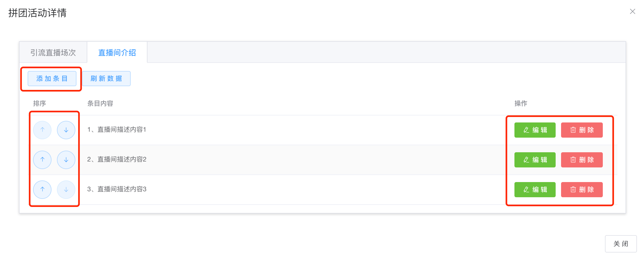Click down arrow for 直播间描述内容2
The width and height of the screenshot is (644, 259).
(x=66, y=160)
